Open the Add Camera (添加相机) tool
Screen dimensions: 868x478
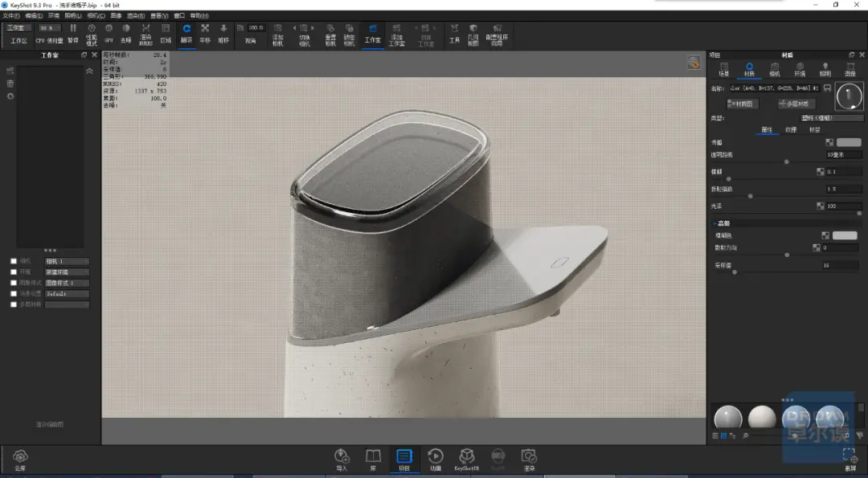click(278, 35)
